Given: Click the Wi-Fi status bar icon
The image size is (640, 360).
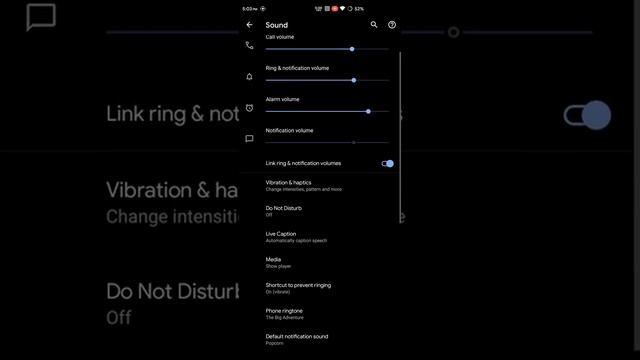Looking at the screenshot, I should 342,9.
